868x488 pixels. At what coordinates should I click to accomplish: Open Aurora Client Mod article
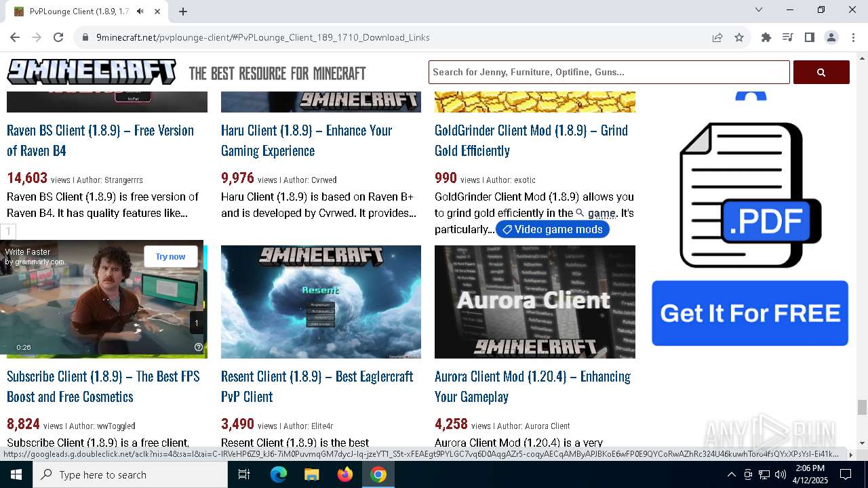532,386
